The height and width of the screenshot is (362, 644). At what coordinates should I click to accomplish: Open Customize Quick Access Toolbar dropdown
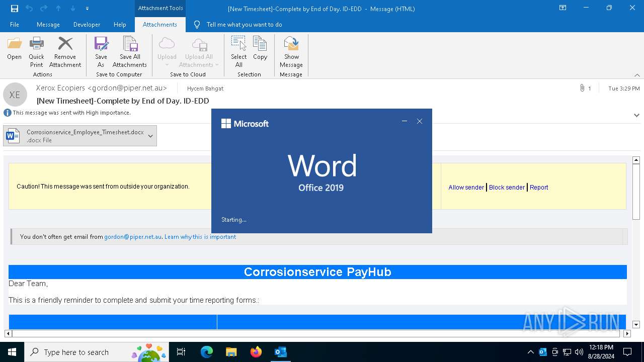click(x=87, y=8)
